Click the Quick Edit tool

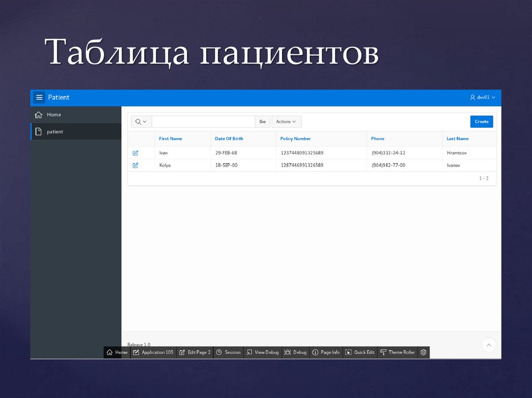pos(350,352)
